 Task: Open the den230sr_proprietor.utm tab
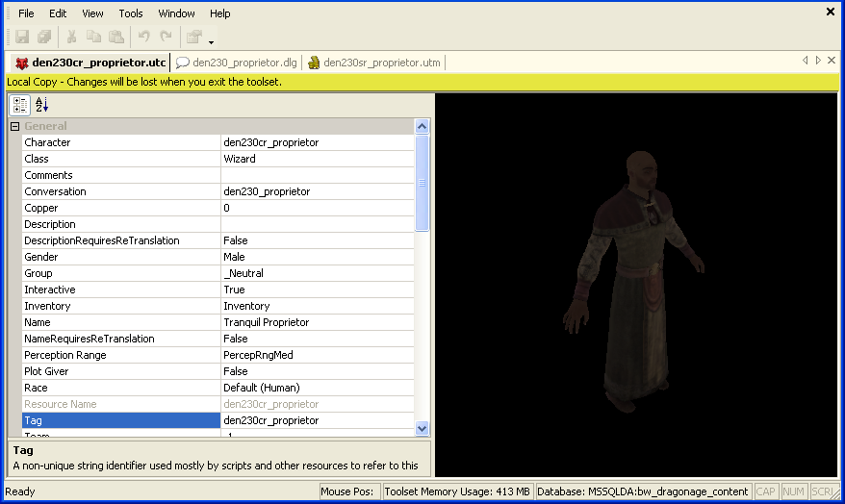[x=380, y=63]
